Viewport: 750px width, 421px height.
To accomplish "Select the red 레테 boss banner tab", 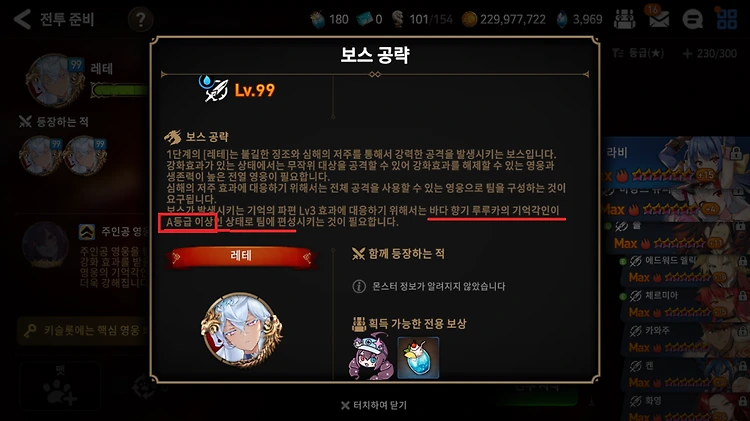I will click(241, 256).
